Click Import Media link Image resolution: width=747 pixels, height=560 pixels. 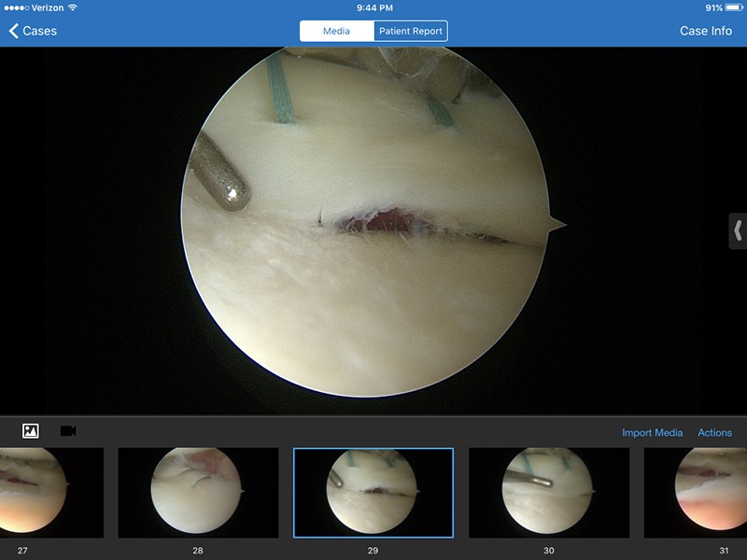[652, 432]
